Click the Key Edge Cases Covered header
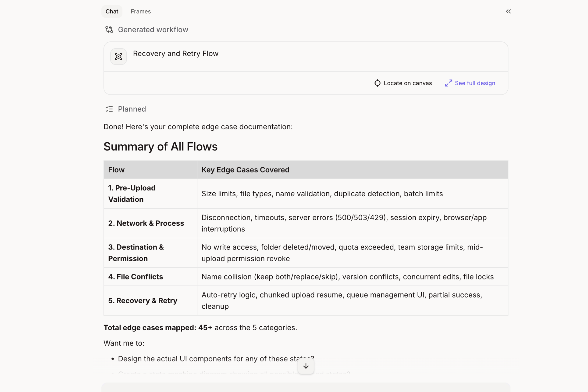 [x=245, y=170]
